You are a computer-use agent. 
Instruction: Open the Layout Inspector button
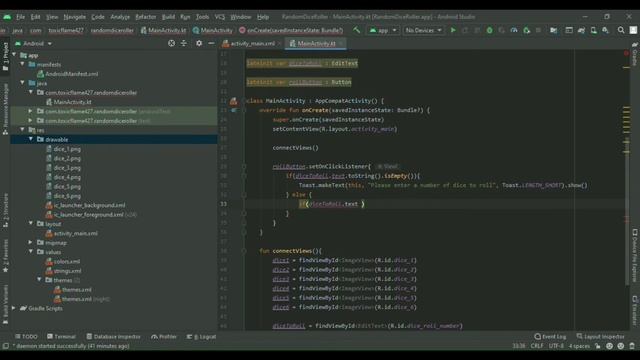point(600,337)
